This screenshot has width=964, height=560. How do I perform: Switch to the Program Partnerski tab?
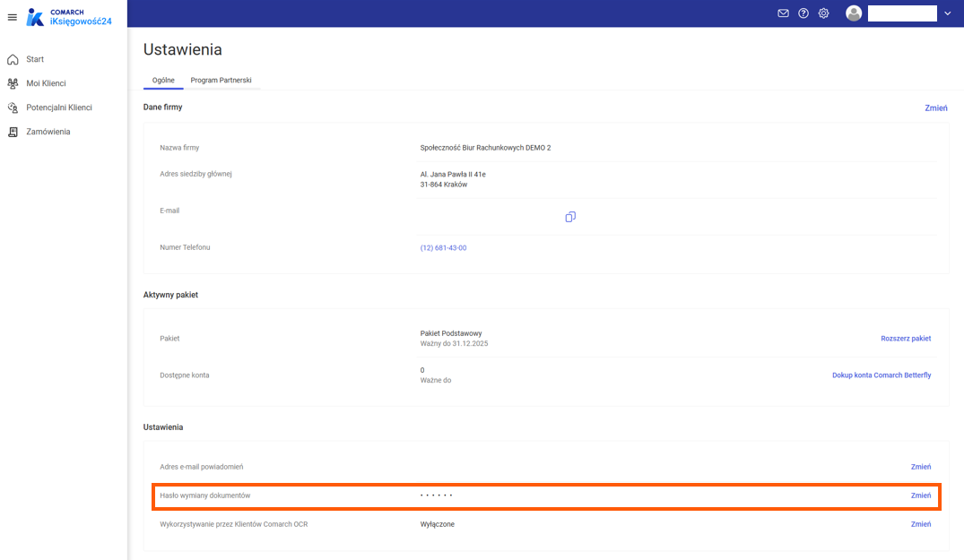tap(221, 80)
